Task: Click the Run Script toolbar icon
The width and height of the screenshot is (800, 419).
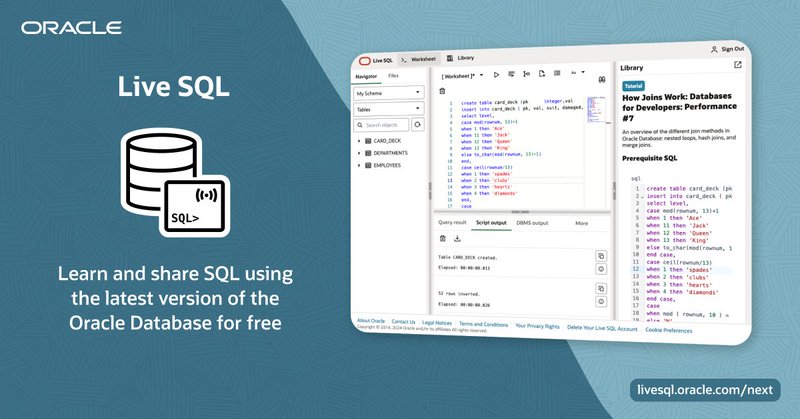Action: click(x=511, y=75)
